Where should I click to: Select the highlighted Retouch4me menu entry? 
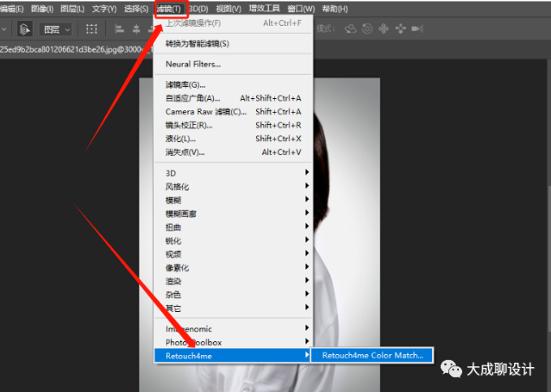[232, 356]
